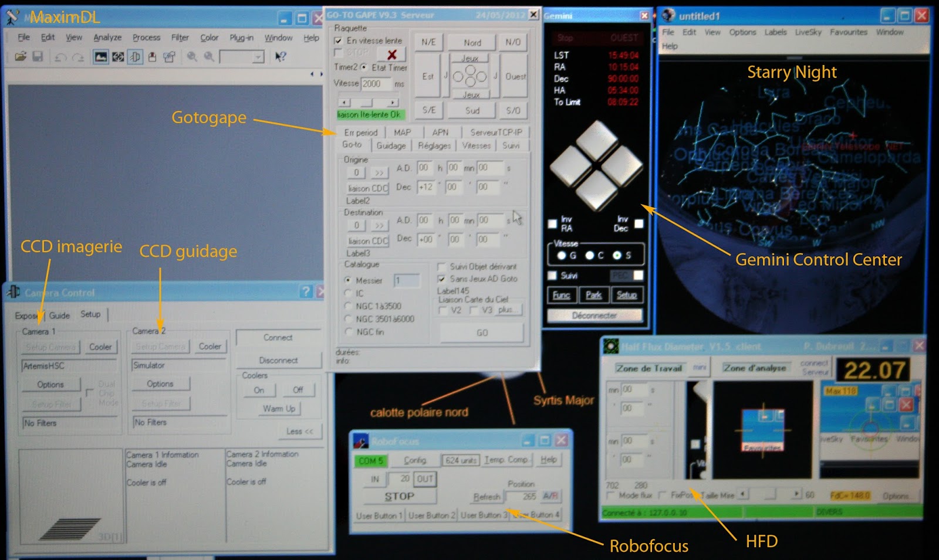
Task: Toggle the Camera Control icon in MaximDL toolbar
Action: 135,57
